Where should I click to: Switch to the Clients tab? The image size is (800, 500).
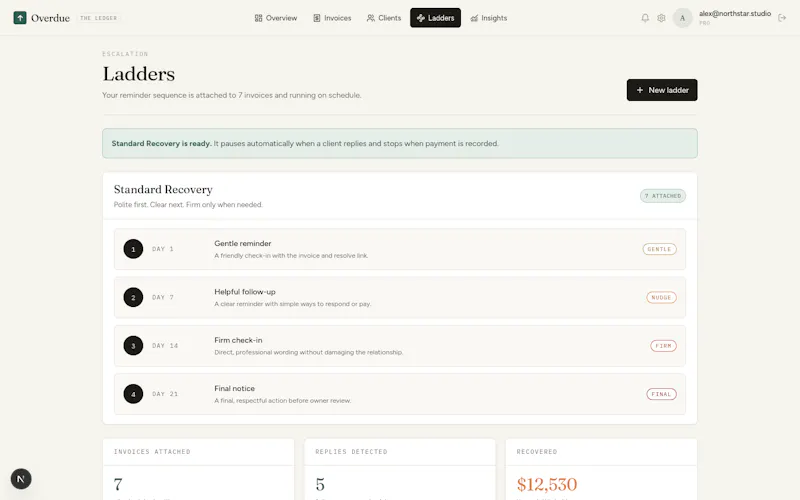[384, 18]
